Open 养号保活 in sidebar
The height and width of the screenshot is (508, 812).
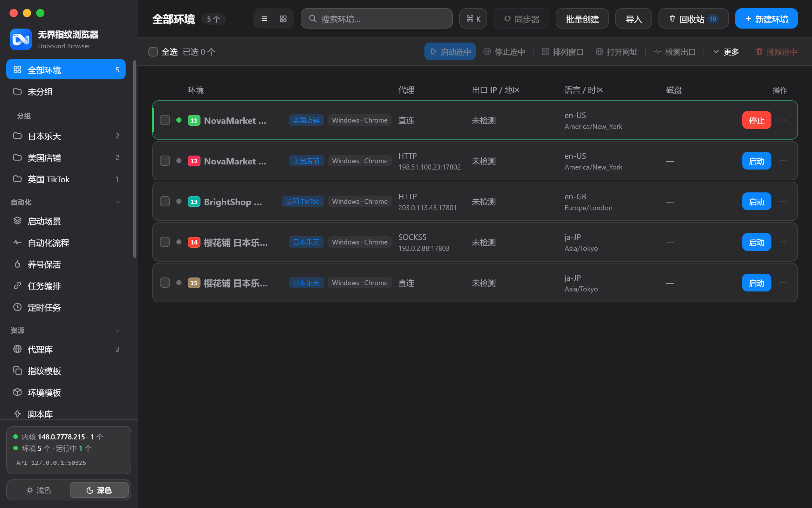(66, 264)
